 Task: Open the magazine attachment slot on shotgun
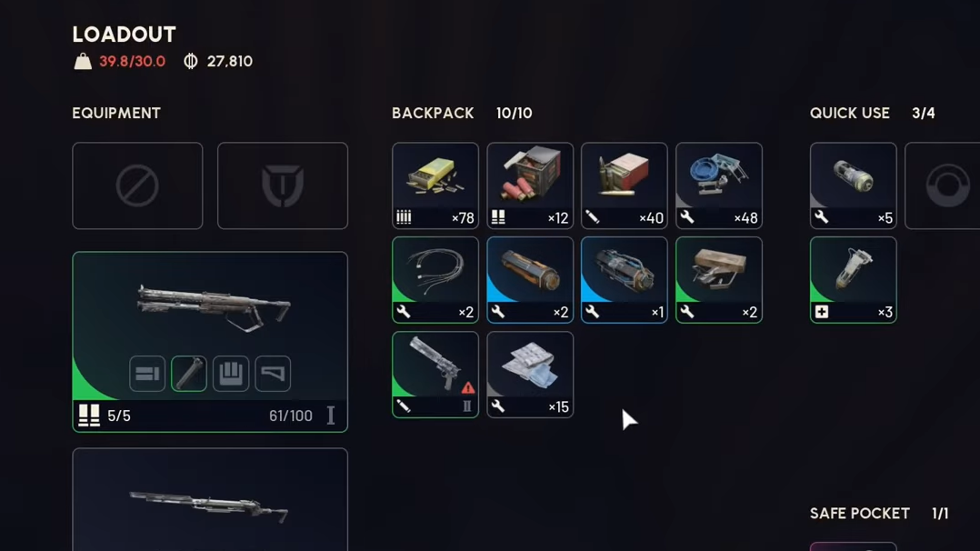point(231,374)
